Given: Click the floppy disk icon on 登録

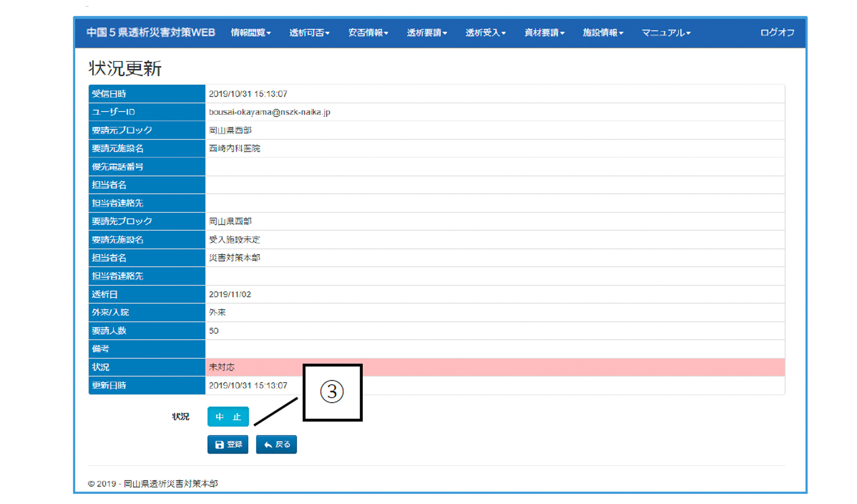Looking at the screenshot, I should click(219, 445).
